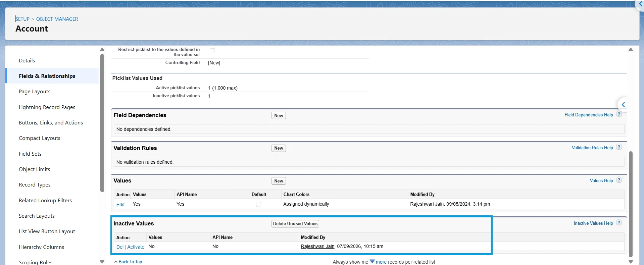Toggle restrict picklist to value set checkbox
This screenshot has width=644, height=265.
pos(212,51)
